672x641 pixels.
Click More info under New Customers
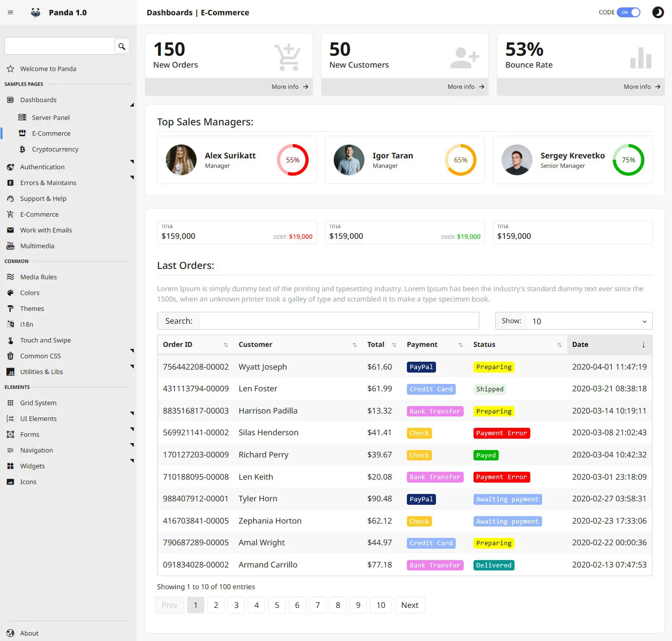[466, 87]
